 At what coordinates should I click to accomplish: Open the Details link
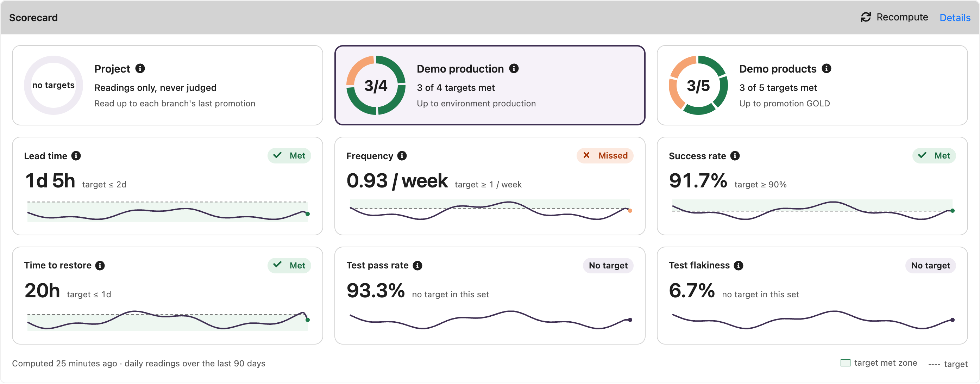point(955,18)
